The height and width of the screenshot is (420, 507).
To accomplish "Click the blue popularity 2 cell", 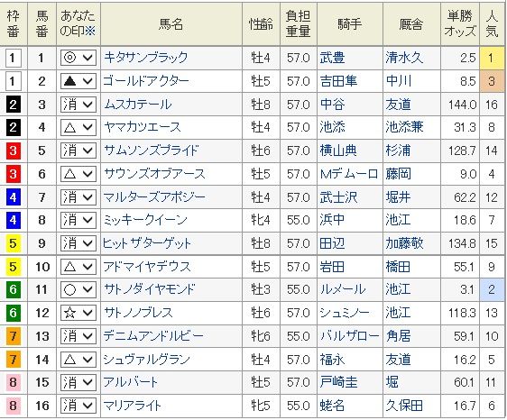I will pos(492,290).
